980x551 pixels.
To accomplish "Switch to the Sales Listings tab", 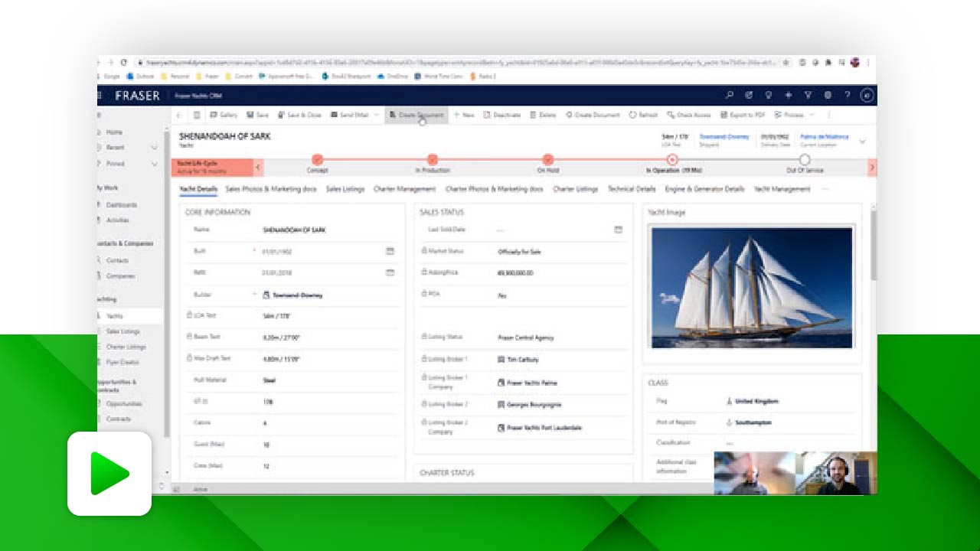I will [x=345, y=189].
